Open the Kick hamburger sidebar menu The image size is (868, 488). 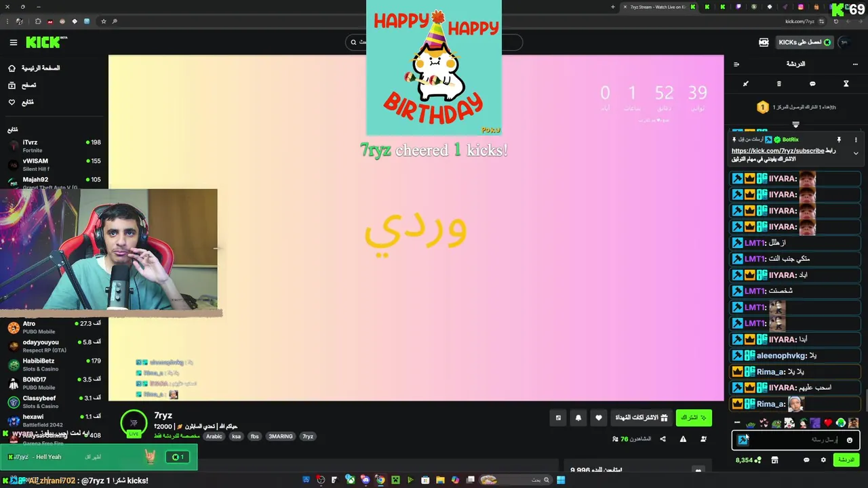[x=13, y=43]
